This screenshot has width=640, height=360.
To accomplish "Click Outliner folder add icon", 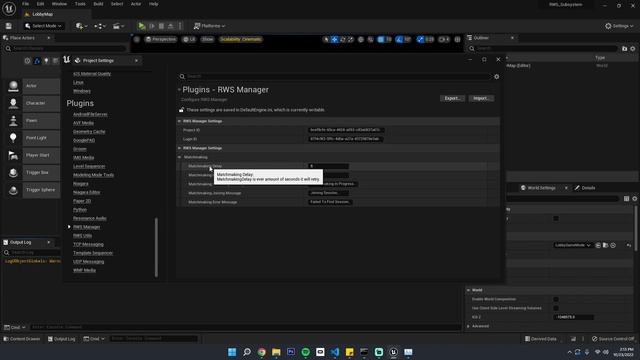I will (624, 49).
